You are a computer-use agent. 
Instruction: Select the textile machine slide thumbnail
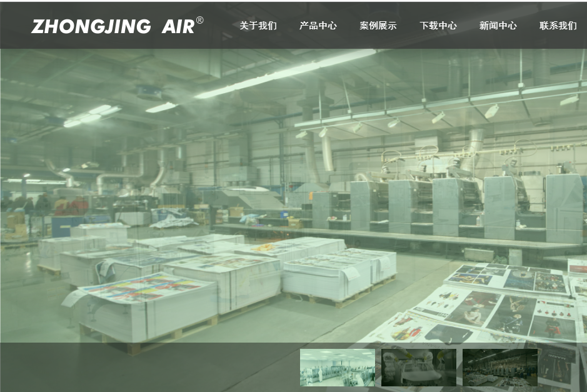pyautogui.click(x=419, y=367)
